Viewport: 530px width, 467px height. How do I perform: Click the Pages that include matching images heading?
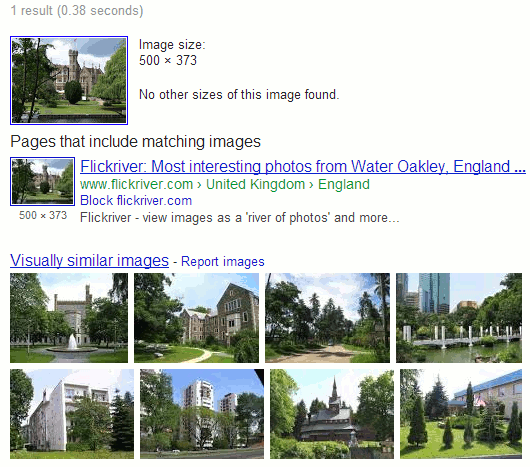click(x=136, y=141)
